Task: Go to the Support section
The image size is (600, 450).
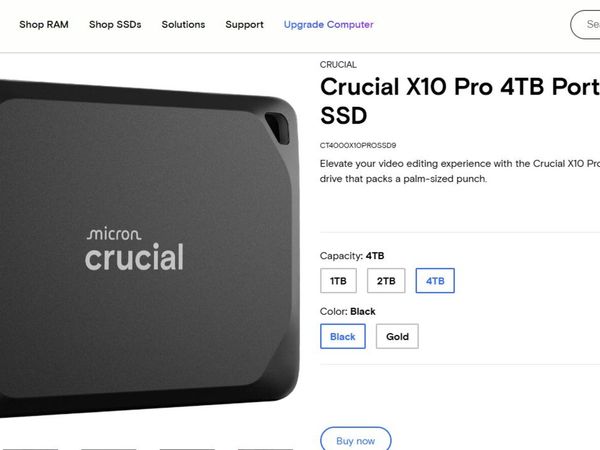Action: pyautogui.click(x=245, y=24)
